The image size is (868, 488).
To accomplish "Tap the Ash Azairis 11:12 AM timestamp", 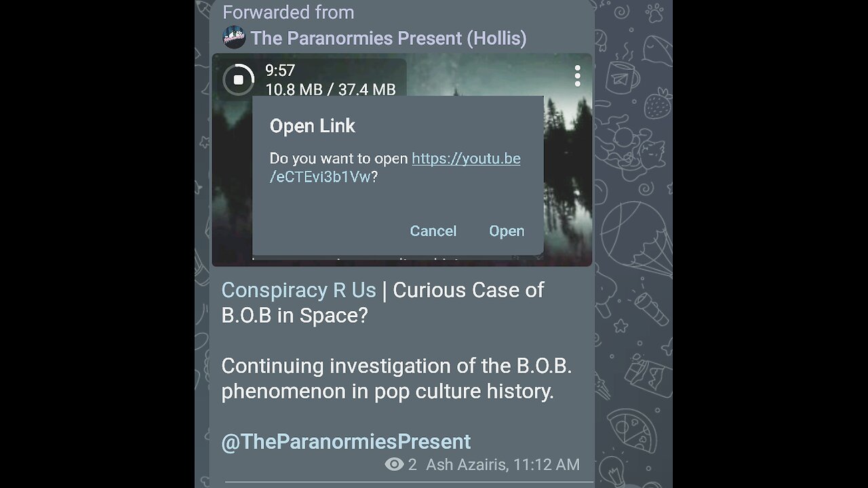I will coord(502,464).
